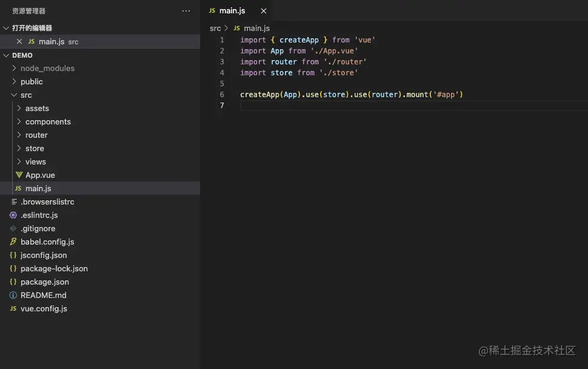The image size is (588, 369).
Task: Open .eslintrc.js file
Action: click(39, 215)
